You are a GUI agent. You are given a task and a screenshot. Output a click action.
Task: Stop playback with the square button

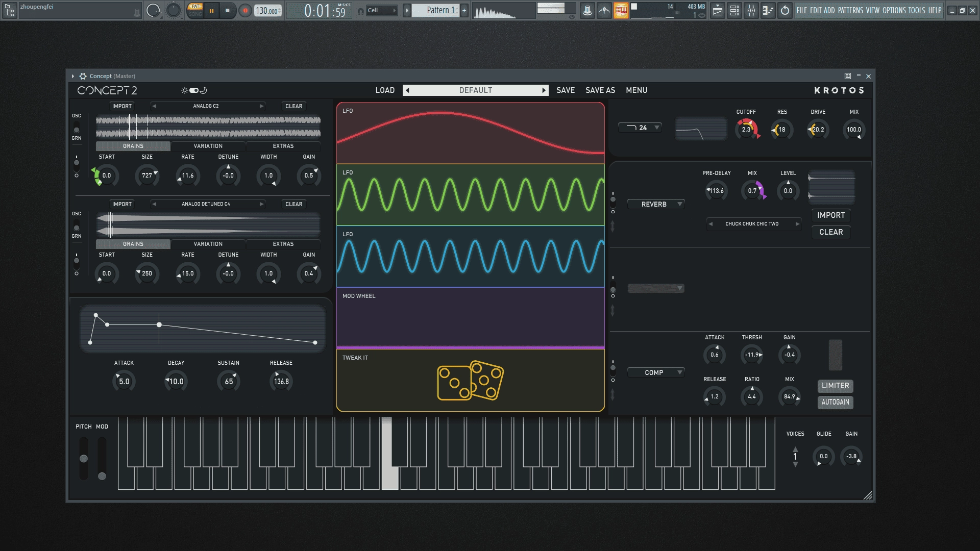[x=228, y=10]
